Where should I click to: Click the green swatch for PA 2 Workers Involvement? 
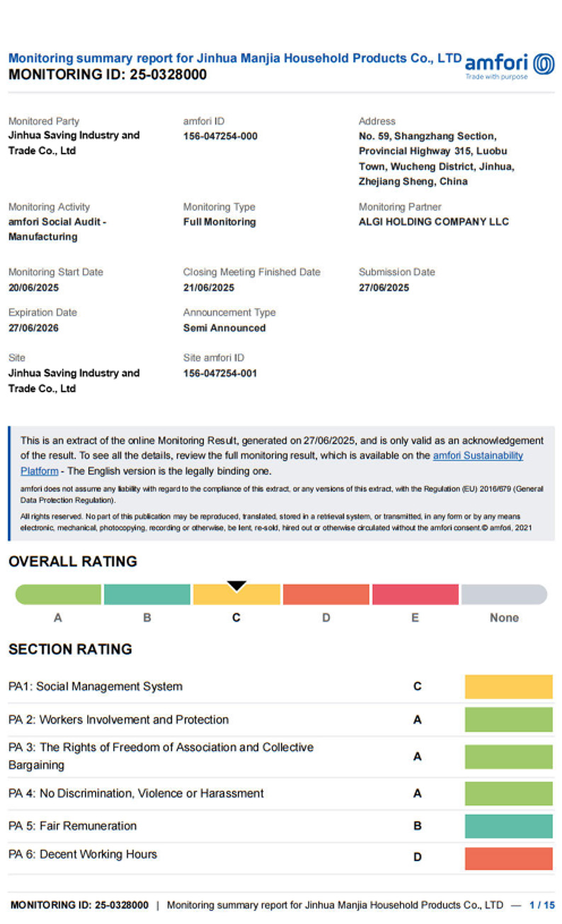(x=508, y=720)
